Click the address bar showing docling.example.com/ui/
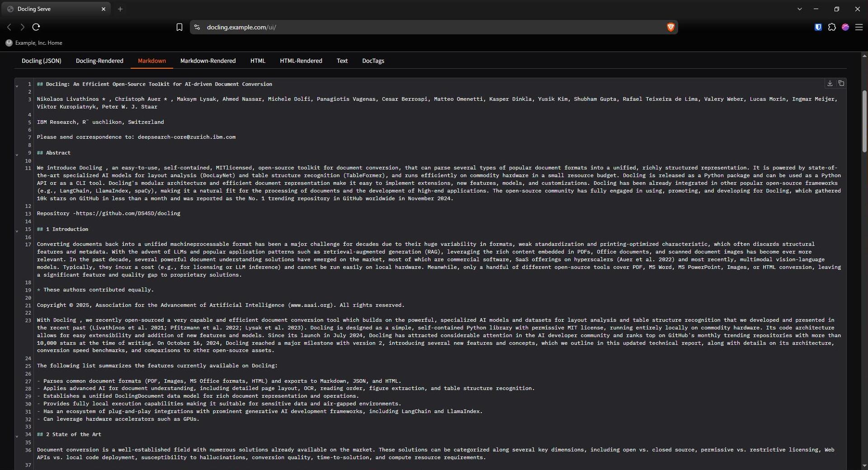The width and height of the screenshot is (868, 470). pyautogui.click(x=434, y=27)
